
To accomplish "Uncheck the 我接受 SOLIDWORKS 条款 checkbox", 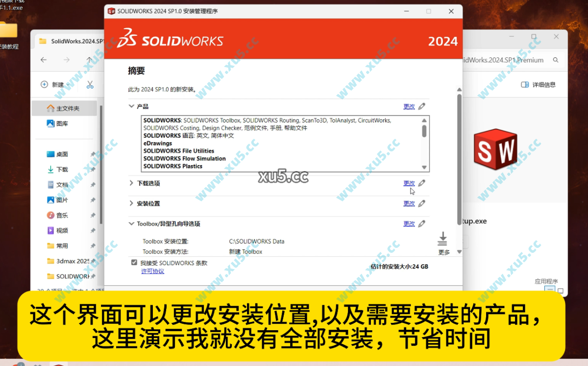I will click(134, 262).
